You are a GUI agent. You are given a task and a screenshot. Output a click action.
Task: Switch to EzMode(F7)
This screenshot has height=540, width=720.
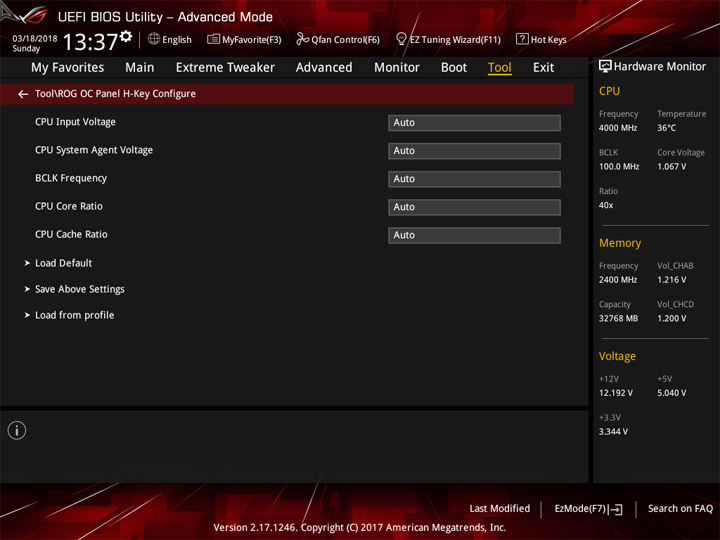point(588,509)
